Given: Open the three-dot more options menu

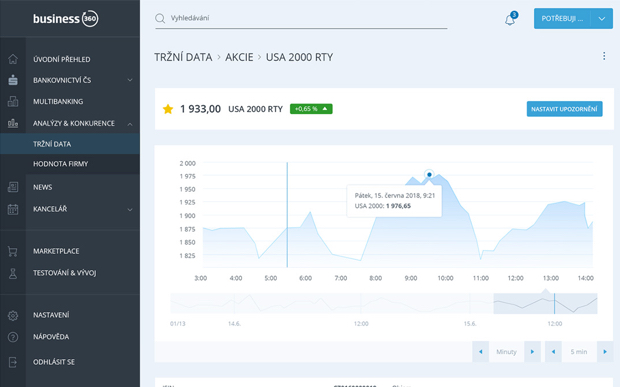Looking at the screenshot, I should [x=604, y=56].
